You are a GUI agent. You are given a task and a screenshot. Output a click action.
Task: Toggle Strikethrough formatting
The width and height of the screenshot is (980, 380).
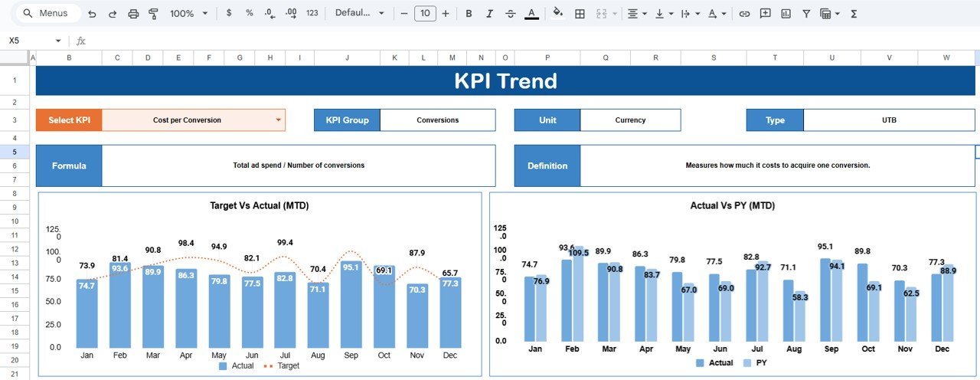[511, 14]
